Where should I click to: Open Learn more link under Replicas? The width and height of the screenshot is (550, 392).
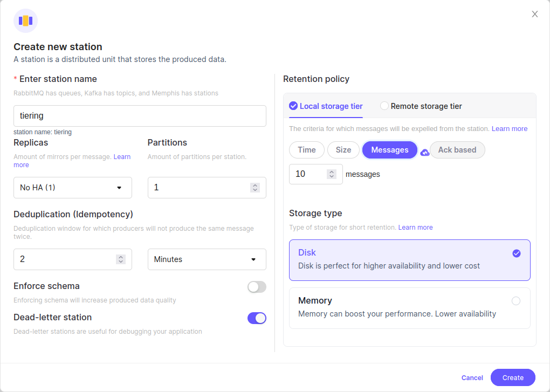[122, 157]
